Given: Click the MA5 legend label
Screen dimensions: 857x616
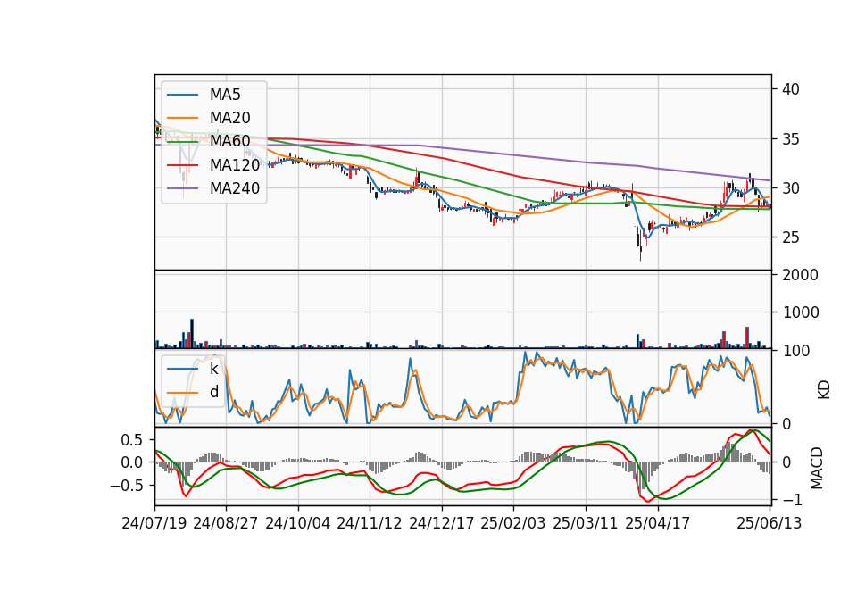Looking at the screenshot, I should 225,95.
